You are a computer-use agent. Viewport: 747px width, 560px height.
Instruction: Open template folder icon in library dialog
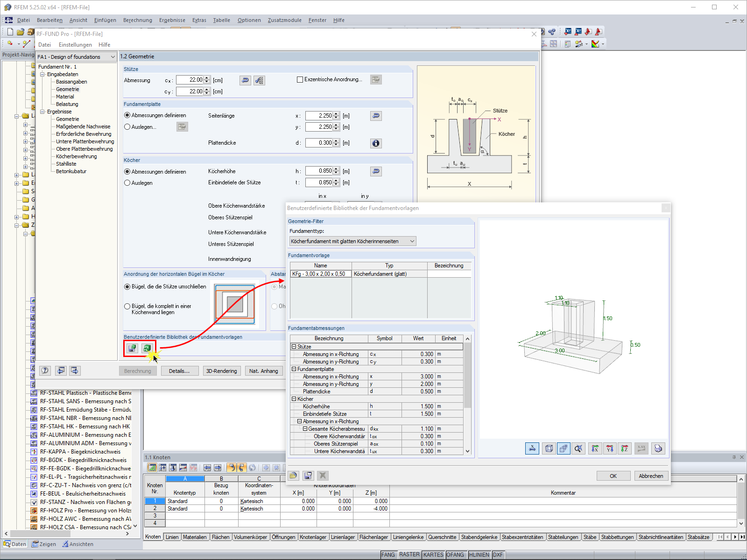pos(293,476)
